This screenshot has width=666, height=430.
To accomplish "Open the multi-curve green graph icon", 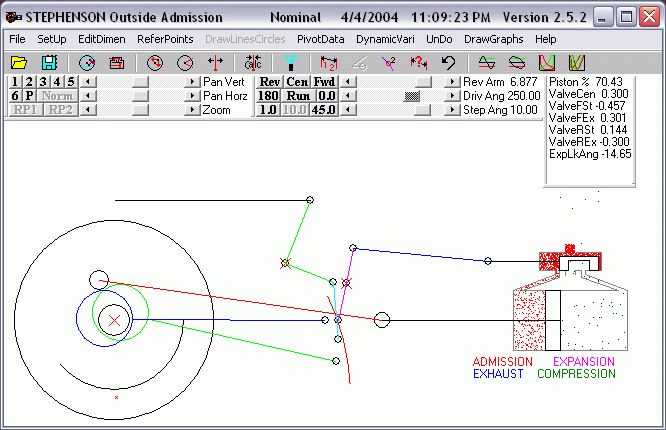I will click(577, 63).
